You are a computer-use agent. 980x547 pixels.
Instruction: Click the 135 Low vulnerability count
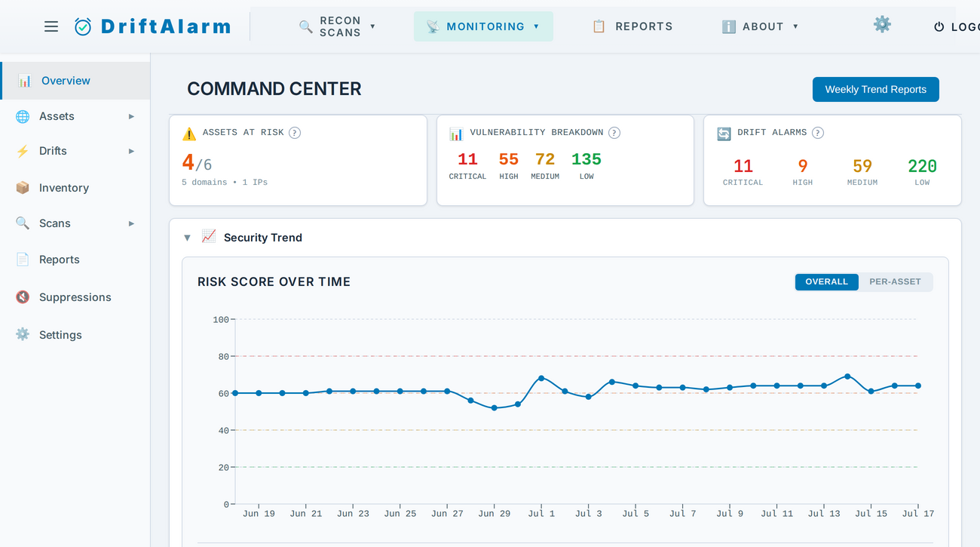pos(586,159)
